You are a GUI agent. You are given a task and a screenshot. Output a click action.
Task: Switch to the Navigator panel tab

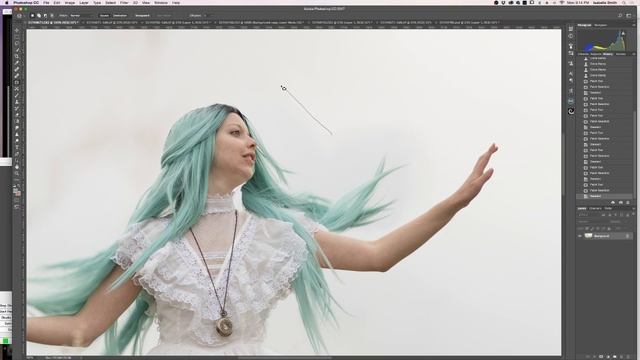(600, 25)
